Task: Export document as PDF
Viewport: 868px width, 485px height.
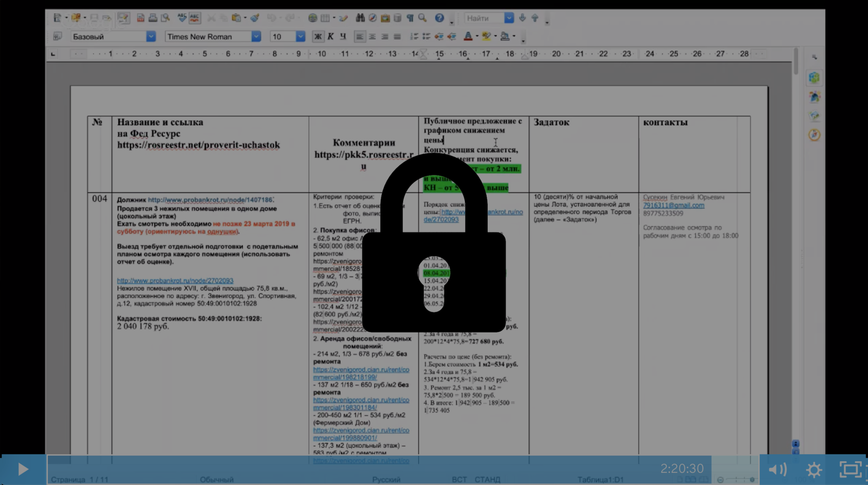Action: [140, 18]
